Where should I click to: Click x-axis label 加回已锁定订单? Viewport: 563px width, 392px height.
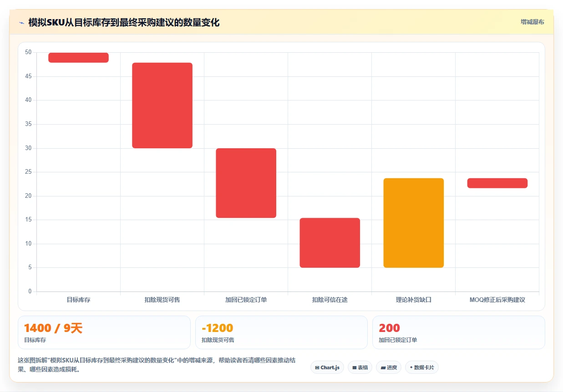point(246,300)
